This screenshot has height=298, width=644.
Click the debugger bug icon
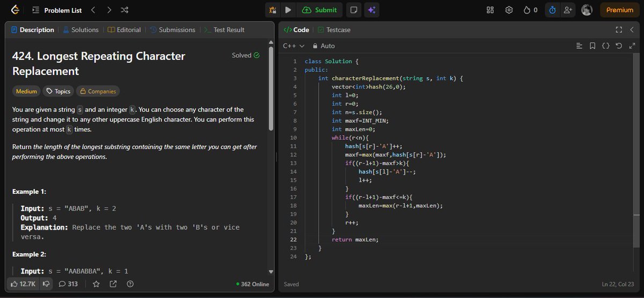tap(273, 10)
